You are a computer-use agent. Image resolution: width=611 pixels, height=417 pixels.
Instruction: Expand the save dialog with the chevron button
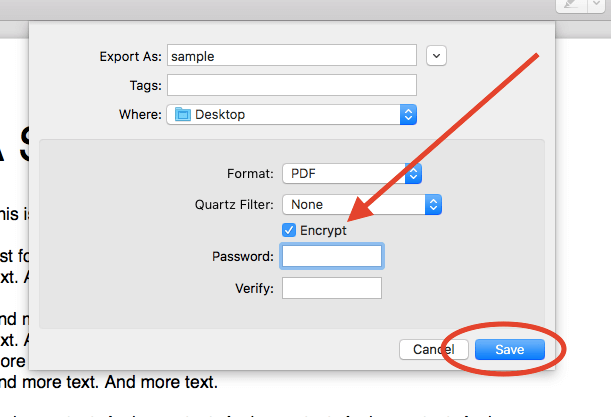tap(436, 56)
